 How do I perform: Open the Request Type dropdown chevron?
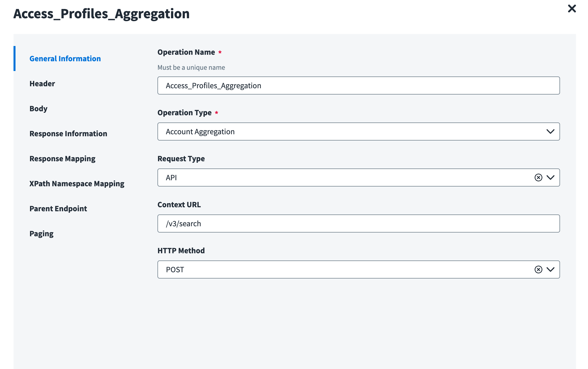pos(550,177)
